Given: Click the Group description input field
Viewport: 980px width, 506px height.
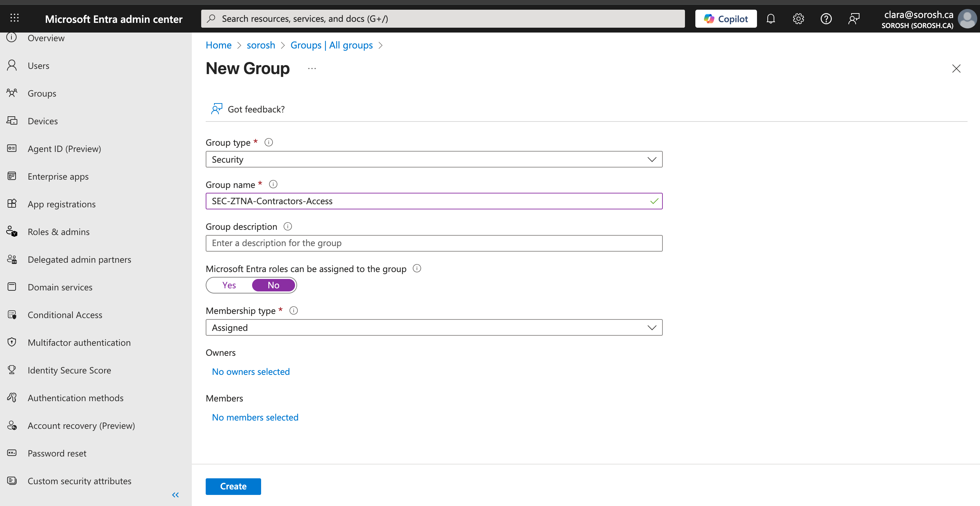Looking at the screenshot, I should 434,243.
